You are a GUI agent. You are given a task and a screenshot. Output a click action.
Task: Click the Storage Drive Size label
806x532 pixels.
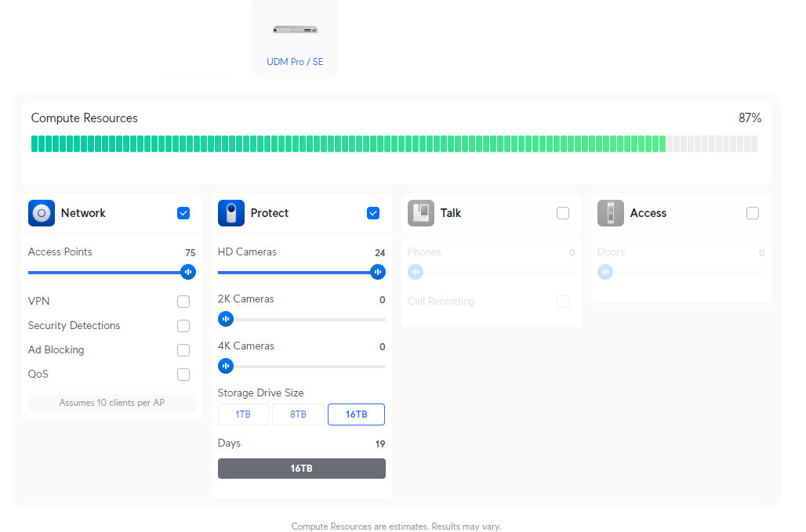click(x=260, y=393)
